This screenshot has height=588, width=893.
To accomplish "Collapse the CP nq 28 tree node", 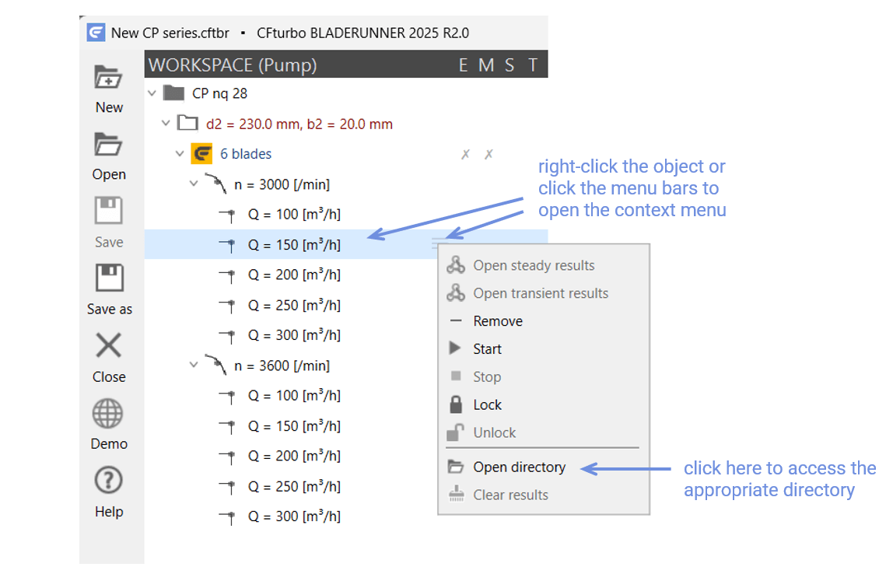I will [x=152, y=93].
